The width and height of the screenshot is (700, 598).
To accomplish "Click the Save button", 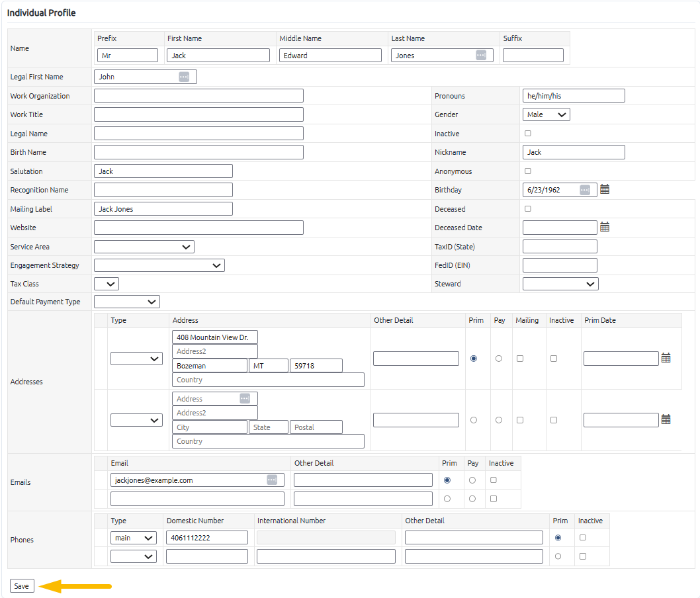I will [x=22, y=586].
